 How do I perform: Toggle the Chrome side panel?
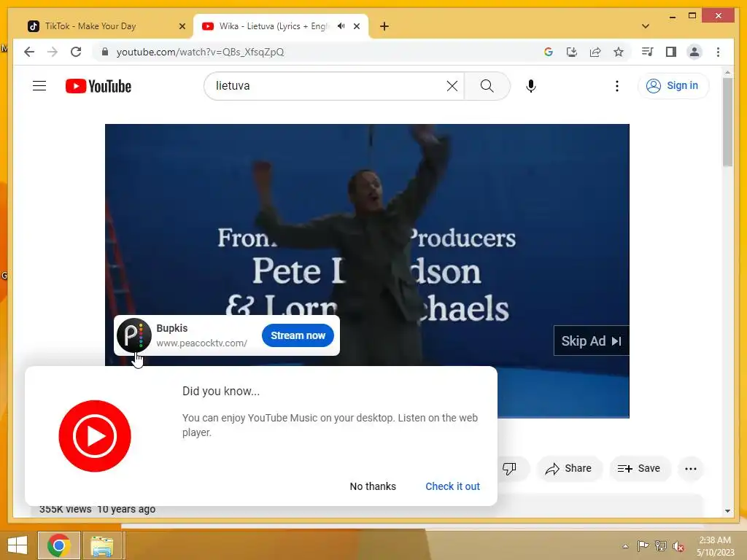(x=671, y=52)
